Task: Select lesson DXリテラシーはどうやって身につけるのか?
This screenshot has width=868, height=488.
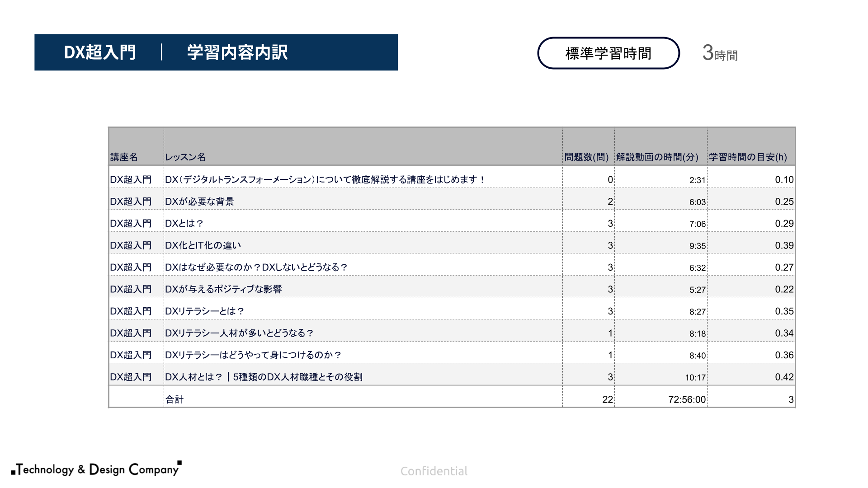Action: [x=253, y=355]
